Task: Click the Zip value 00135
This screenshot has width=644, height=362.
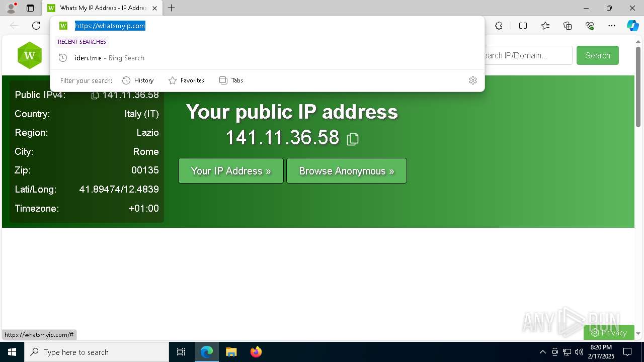Action: click(x=145, y=170)
